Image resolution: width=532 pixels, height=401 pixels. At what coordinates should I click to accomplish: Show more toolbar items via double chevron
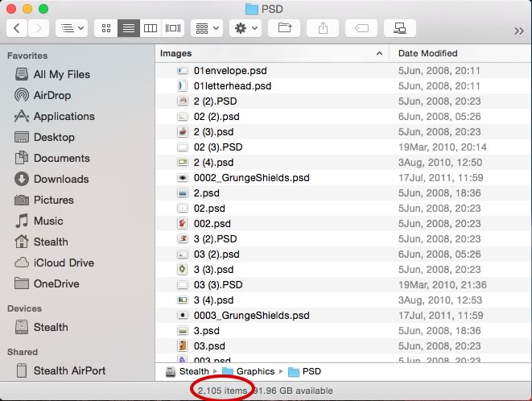(519, 31)
